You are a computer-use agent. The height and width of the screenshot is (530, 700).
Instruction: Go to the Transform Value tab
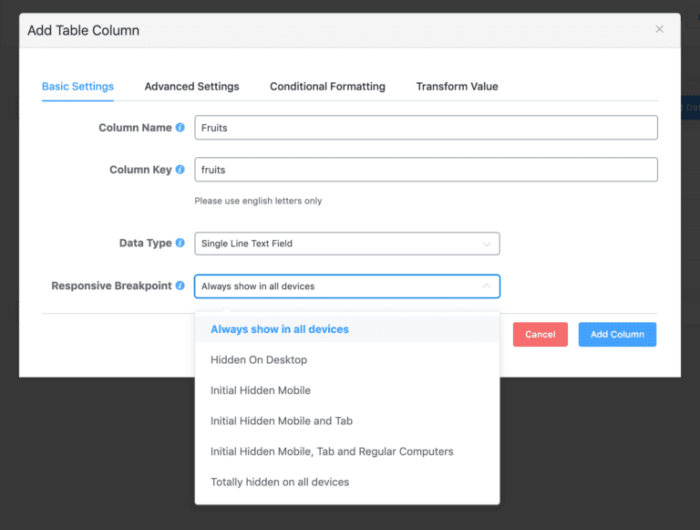457,87
